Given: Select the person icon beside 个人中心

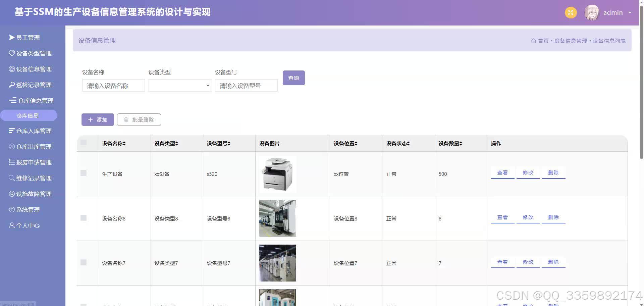Looking at the screenshot, I should (x=11, y=225).
